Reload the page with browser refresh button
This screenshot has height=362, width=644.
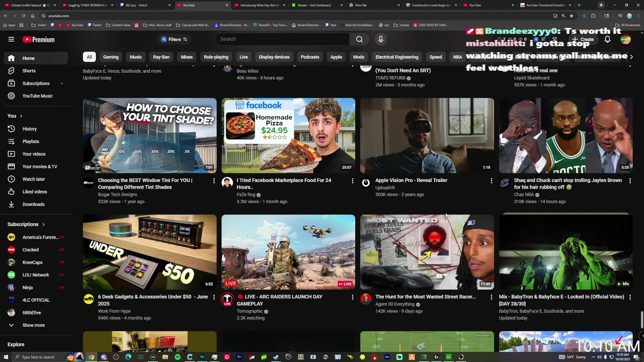tap(23, 16)
